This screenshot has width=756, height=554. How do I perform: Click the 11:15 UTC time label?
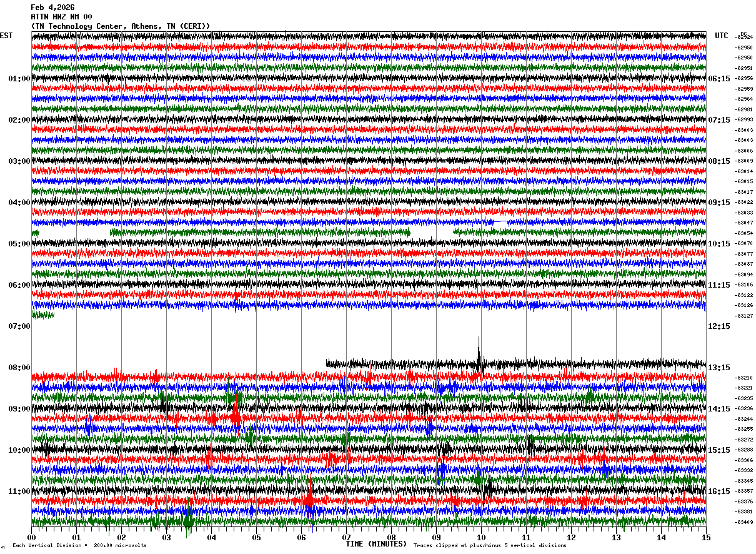point(719,285)
